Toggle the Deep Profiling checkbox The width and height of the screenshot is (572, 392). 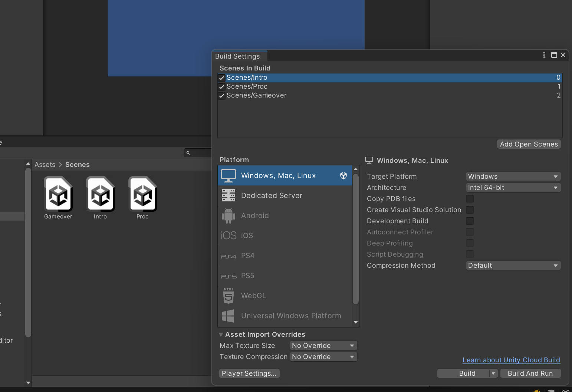tap(470, 243)
